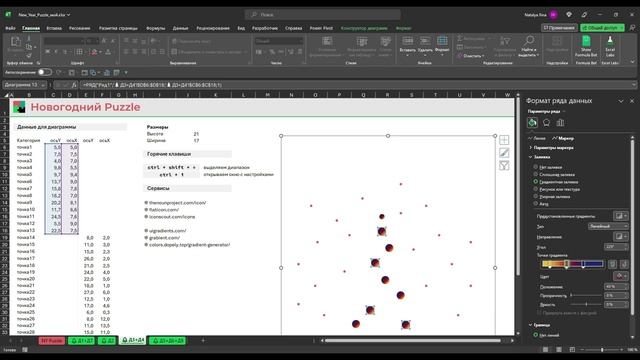Open the uigradients.com/ link
Image resolution: width=640 pixels, height=360 pixels.
(x=167, y=231)
